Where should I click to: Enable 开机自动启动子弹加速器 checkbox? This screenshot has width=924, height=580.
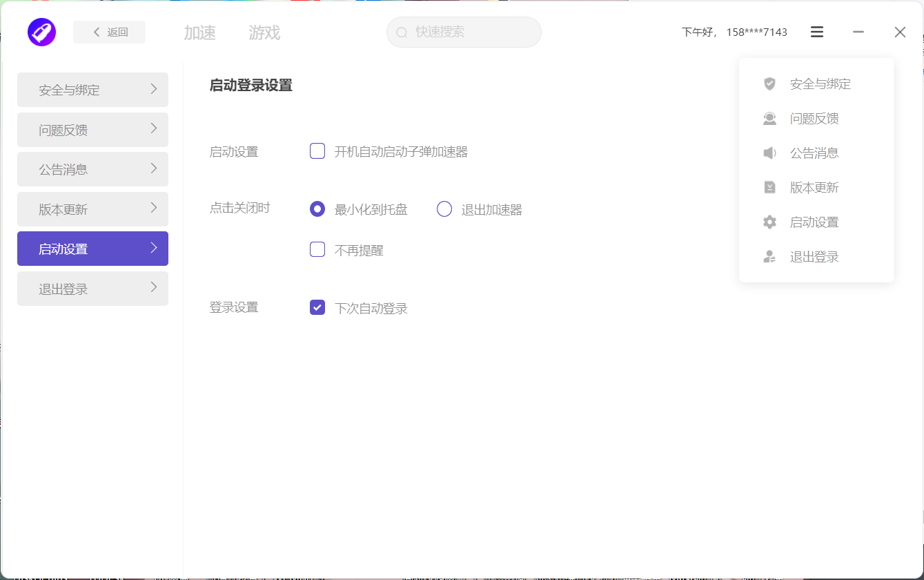[317, 151]
